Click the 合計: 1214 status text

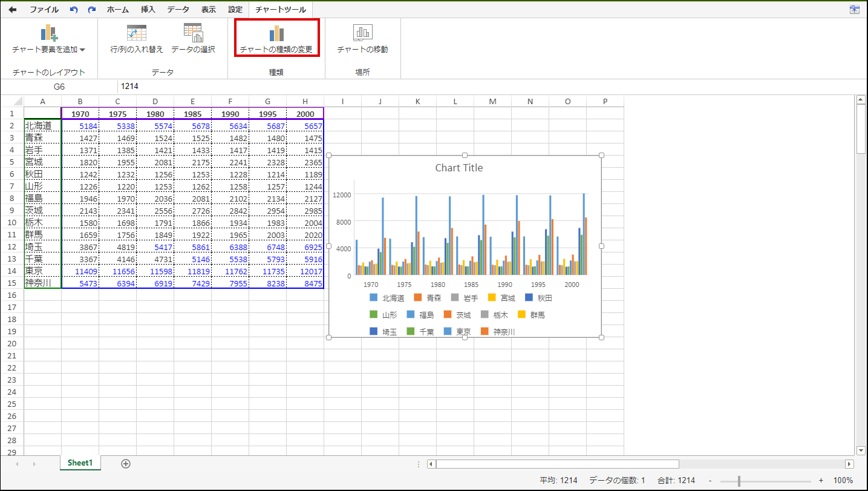point(677,480)
